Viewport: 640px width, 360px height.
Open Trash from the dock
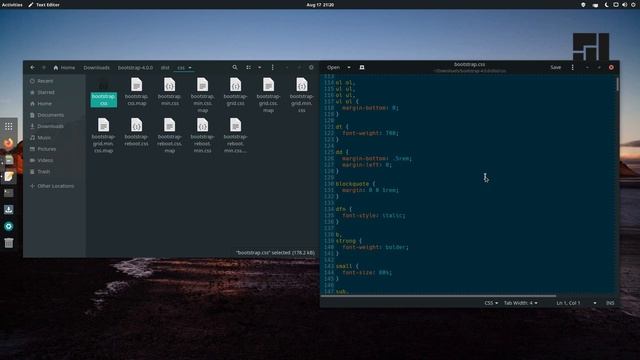[x=9, y=243]
